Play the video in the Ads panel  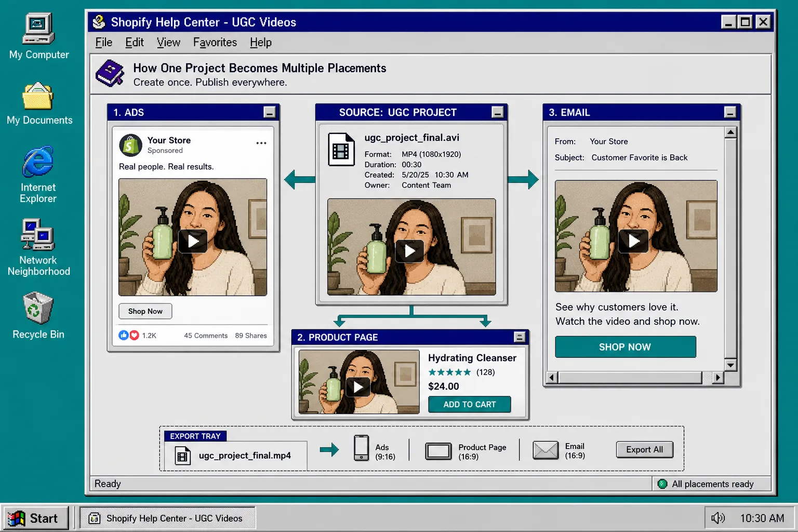(193, 241)
